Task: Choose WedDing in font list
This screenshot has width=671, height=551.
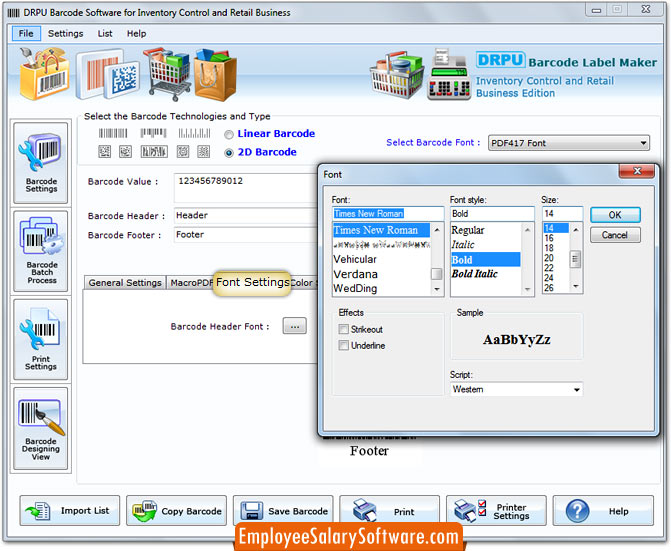Action: pyautogui.click(x=381, y=288)
